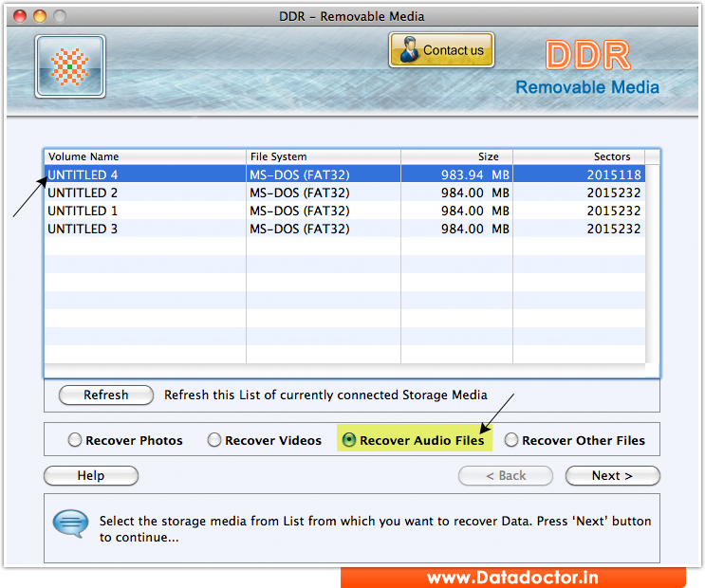Click file system cell of UNTITLED 2
The image size is (705, 588).
[324, 193]
